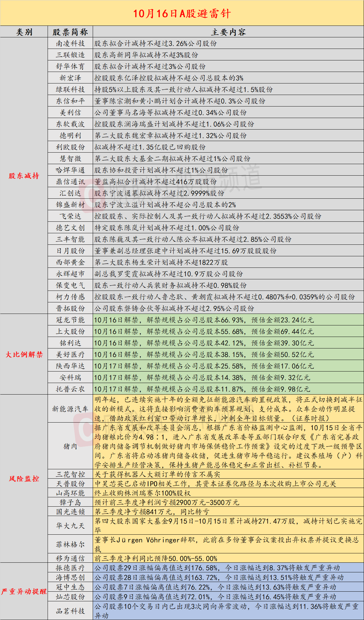Select stock name 振德医疗

coord(70,568)
